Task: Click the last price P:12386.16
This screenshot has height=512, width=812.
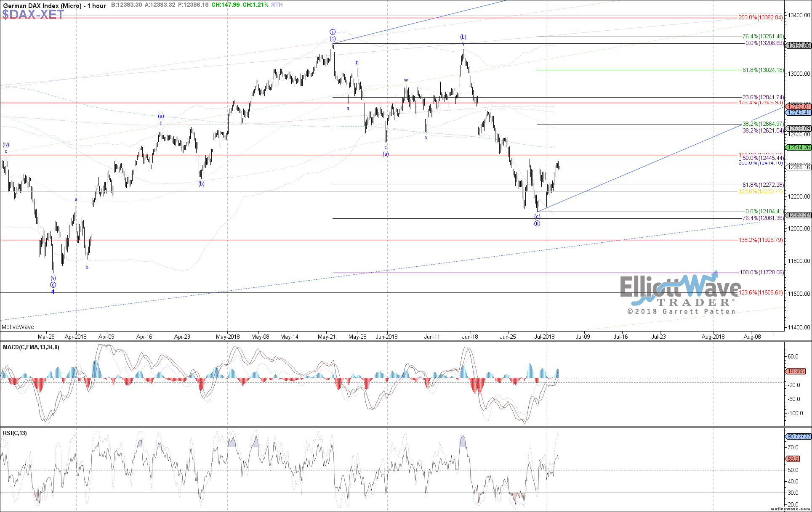Action: point(193,5)
